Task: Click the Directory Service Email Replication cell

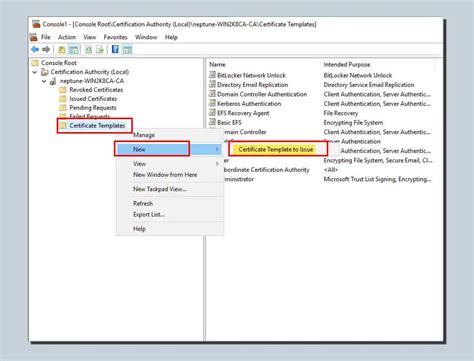Action: click(369, 85)
